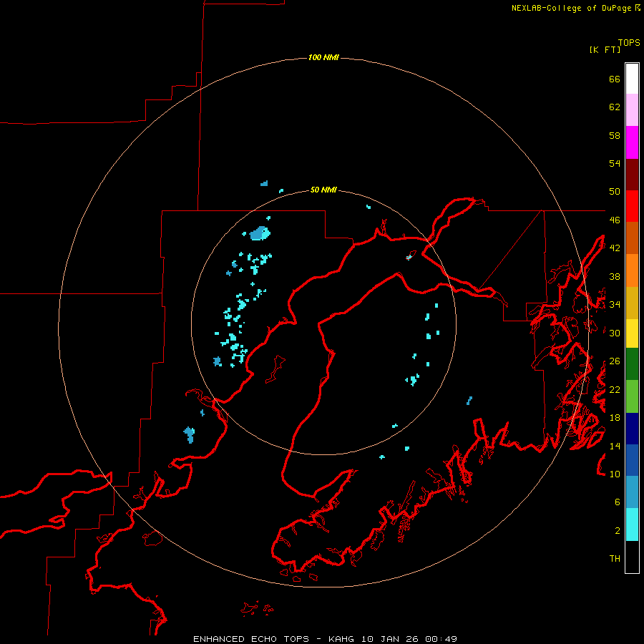The image size is (644, 644).
Task: Click the 100 NMI range ring label
Action: click(x=323, y=57)
